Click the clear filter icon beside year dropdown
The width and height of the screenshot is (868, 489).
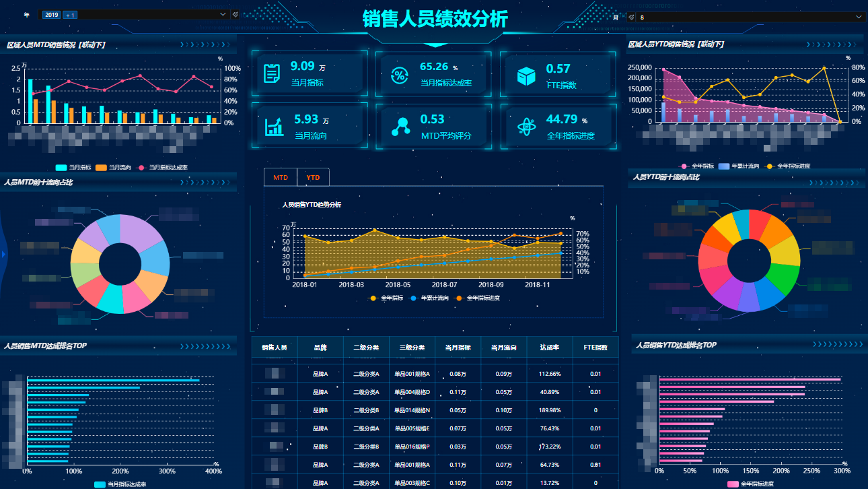(235, 14)
